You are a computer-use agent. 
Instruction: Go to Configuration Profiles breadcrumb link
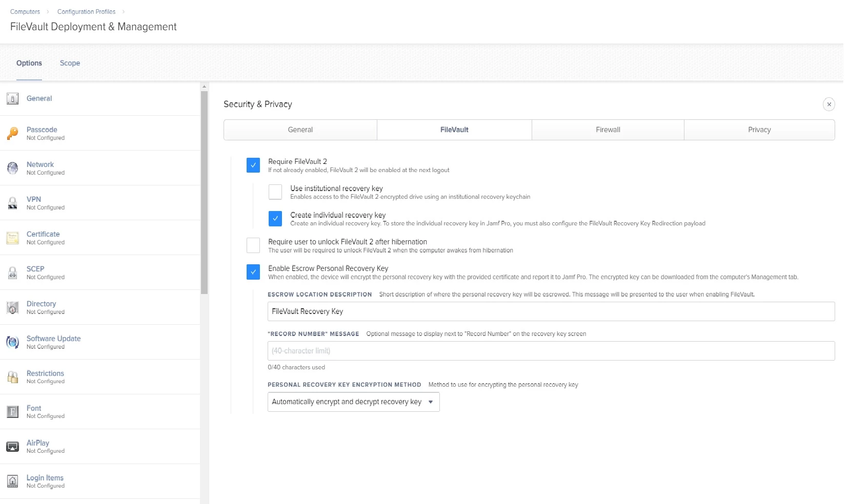[86, 12]
